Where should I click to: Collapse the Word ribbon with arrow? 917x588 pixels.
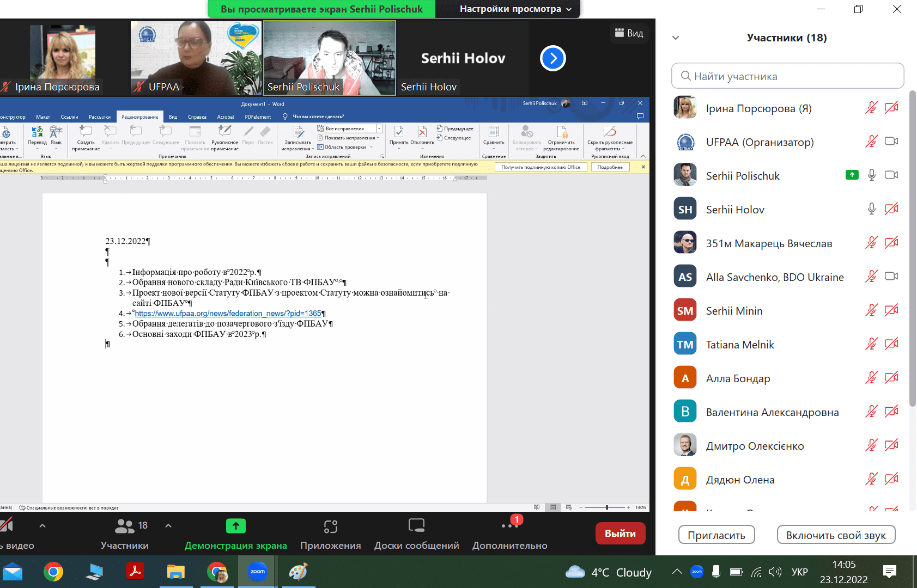643,156
